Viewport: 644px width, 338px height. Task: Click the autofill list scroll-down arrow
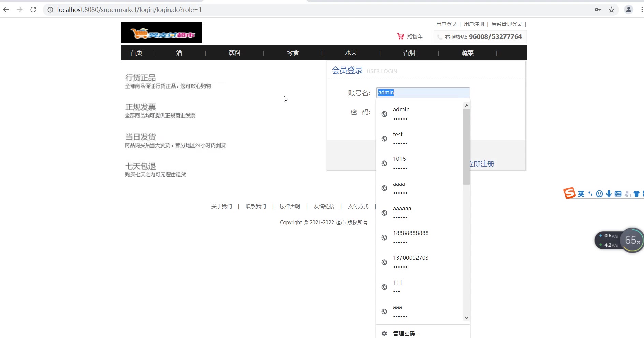pos(466,318)
